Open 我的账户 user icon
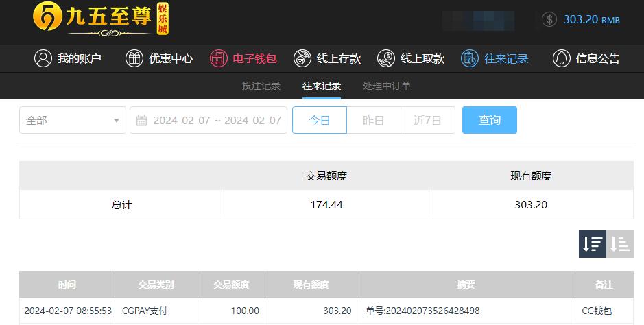The height and width of the screenshot is (325, 644). point(43,58)
